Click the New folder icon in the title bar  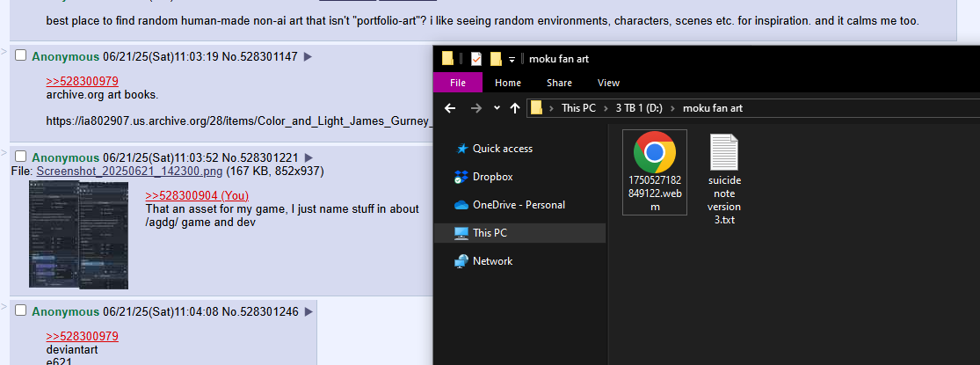pos(496,59)
